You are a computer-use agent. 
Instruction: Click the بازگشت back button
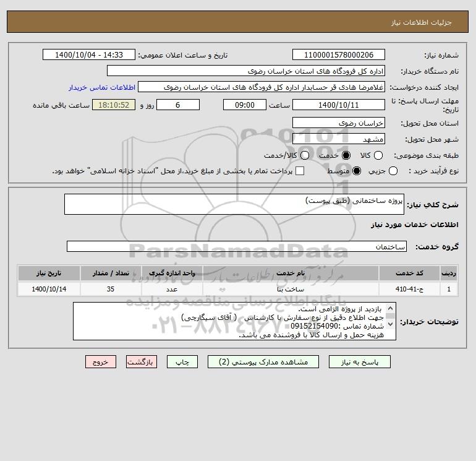coord(142,362)
